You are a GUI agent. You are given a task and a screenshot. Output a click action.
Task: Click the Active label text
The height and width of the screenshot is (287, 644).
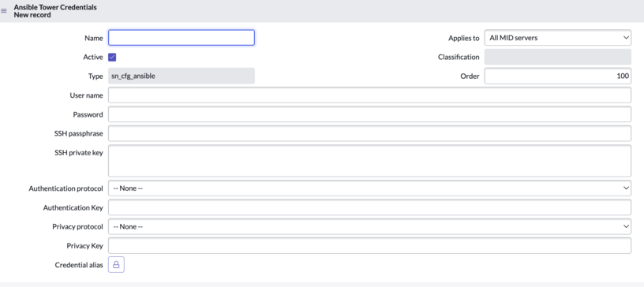tap(93, 57)
